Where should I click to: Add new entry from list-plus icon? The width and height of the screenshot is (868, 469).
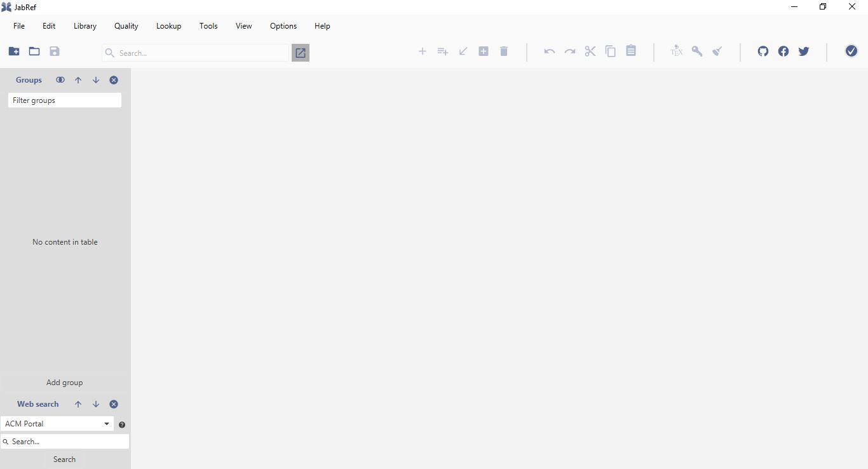click(x=443, y=51)
